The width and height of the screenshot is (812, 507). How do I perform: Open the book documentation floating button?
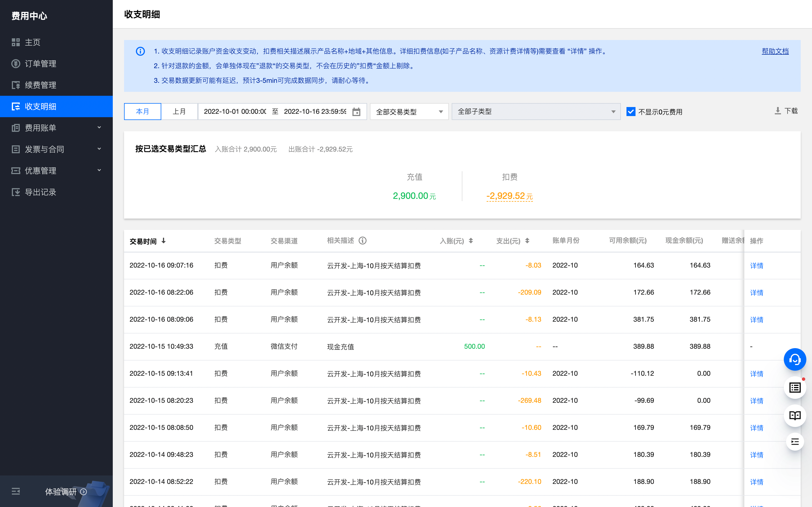795,415
